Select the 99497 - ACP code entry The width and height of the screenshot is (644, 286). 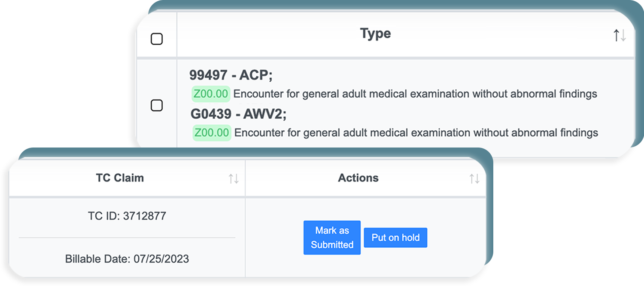(231, 75)
